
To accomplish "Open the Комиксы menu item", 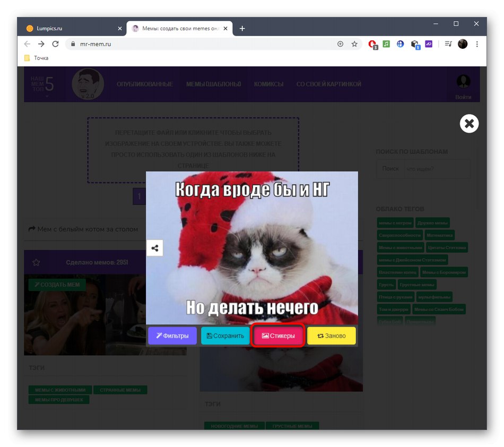I will (269, 84).
